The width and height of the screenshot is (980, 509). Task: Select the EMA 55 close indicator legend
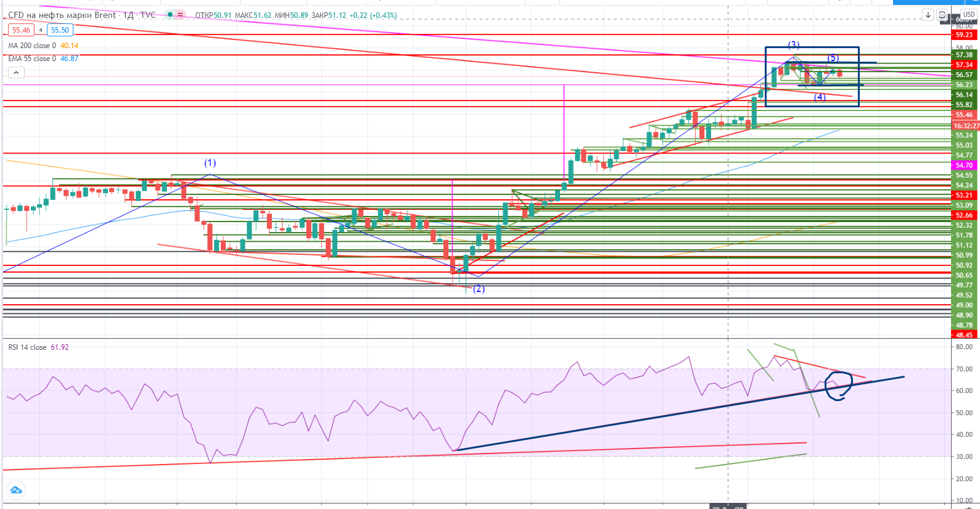[32, 59]
